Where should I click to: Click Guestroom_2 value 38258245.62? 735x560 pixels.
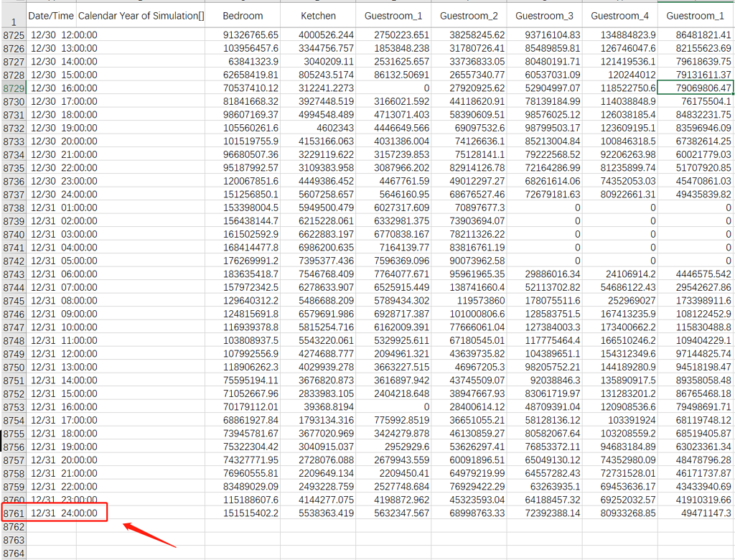pyautogui.click(x=469, y=34)
